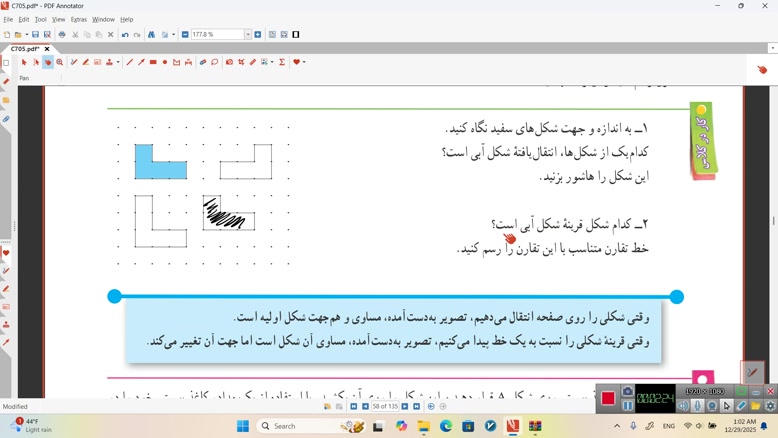Open the zoom percentage dropdown
This screenshot has width=778, height=438.
[x=248, y=34]
